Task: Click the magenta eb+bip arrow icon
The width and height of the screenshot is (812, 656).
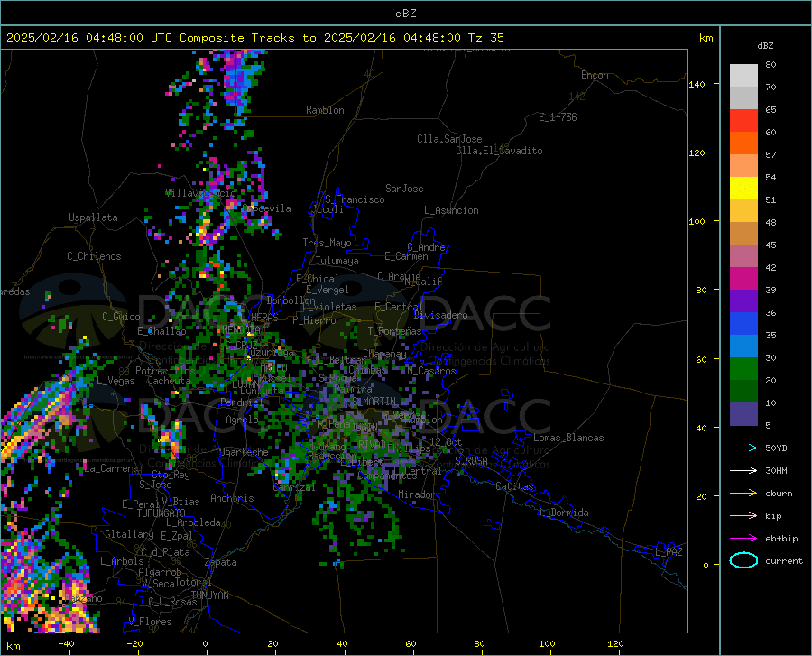Action: pyautogui.click(x=743, y=539)
